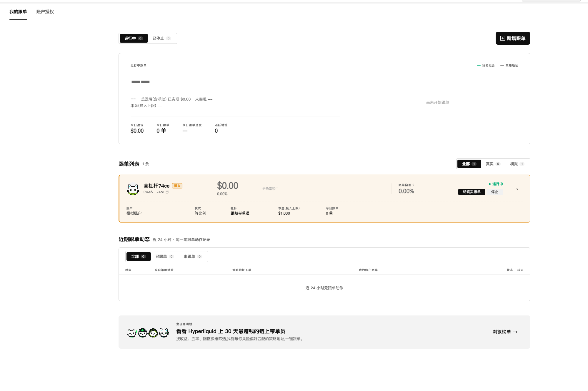The width and height of the screenshot is (588, 391).
Task: Click the 我的账户跟单 column header
Action: 368,270
